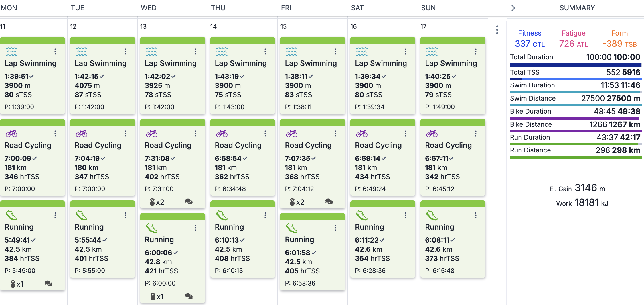Open Friday's Running workout card
Screen dimensions: 644x305
click(313, 252)
